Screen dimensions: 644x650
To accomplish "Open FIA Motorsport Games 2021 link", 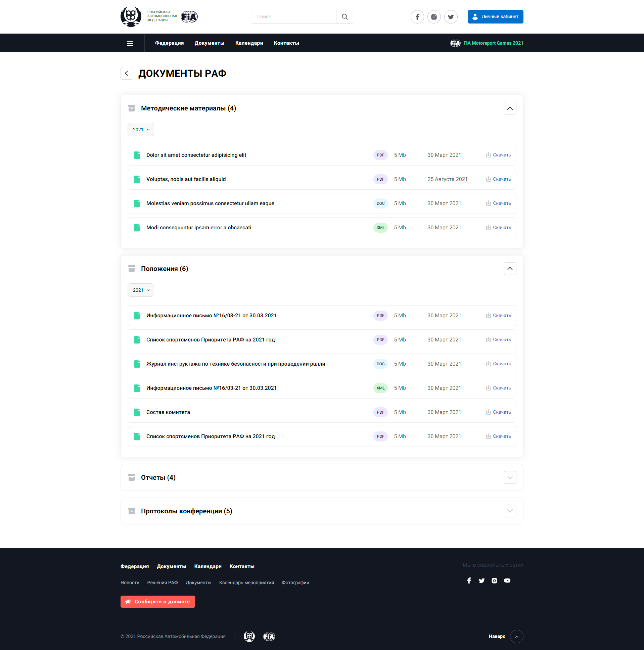I will [487, 43].
